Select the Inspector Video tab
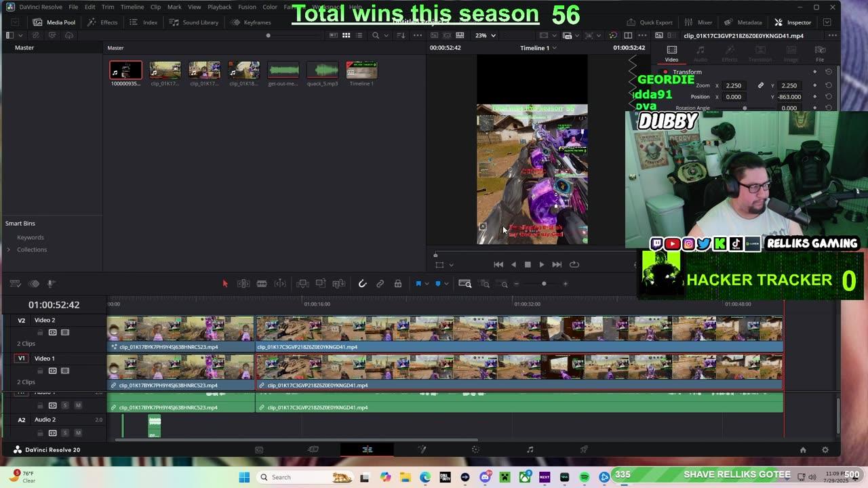Screen dimensions: 868x488 point(671,54)
